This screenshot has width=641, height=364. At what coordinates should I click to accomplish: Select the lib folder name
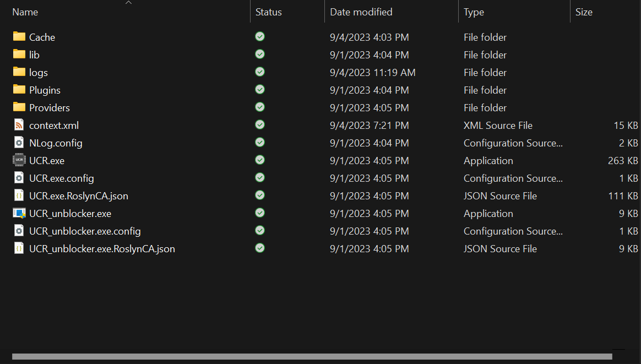coord(34,55)
